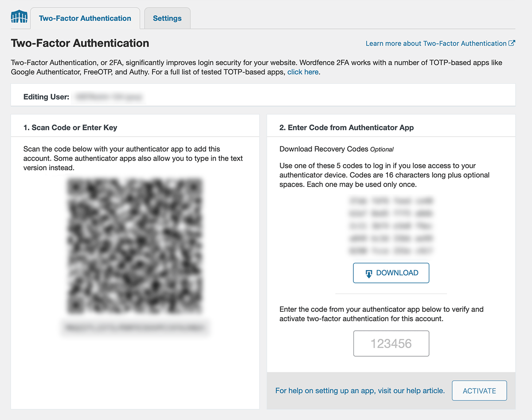Select the Two-Factor Authentication tab

tap(85, 19)
